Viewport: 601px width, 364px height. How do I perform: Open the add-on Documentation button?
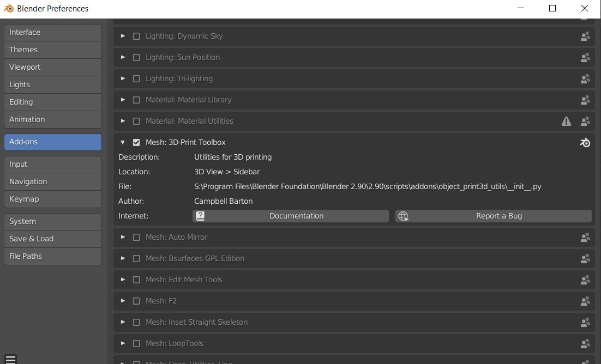pos(291,216)
